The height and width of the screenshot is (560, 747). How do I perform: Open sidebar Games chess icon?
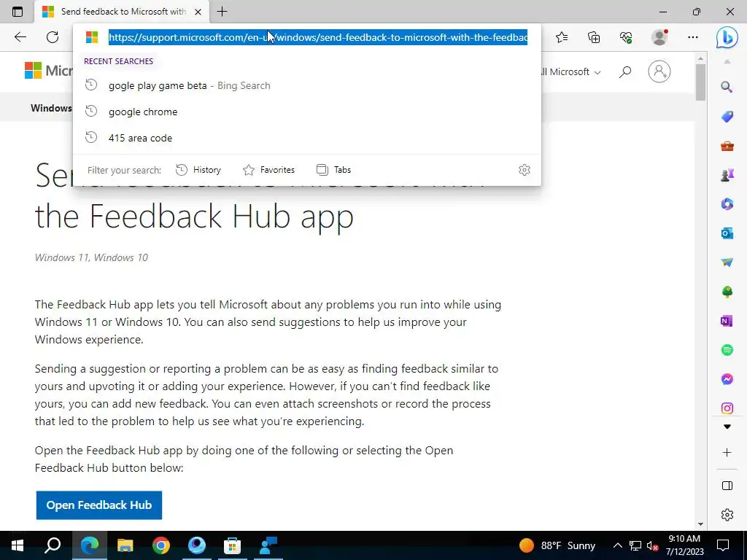(727, 175)
